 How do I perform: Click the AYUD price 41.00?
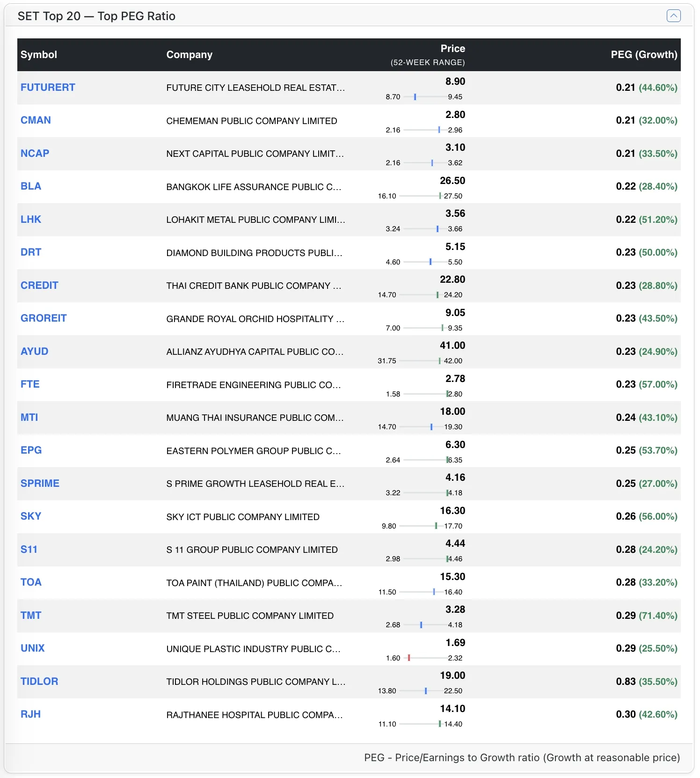tap(452, 345)
